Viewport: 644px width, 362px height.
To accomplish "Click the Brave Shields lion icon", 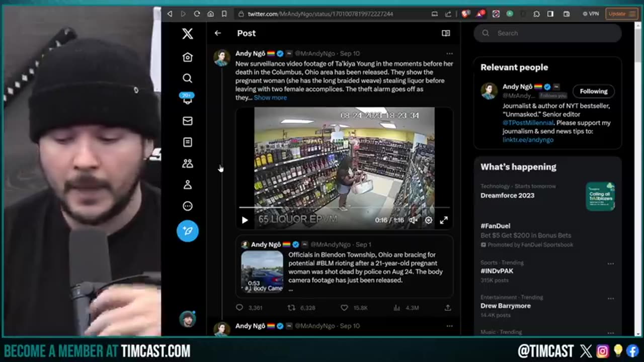I will [465, 14].
